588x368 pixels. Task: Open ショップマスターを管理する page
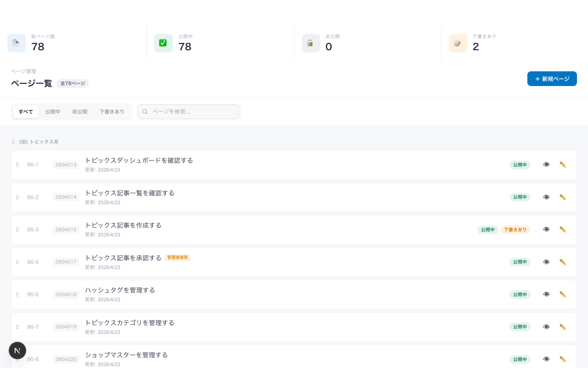coord(126,355)
